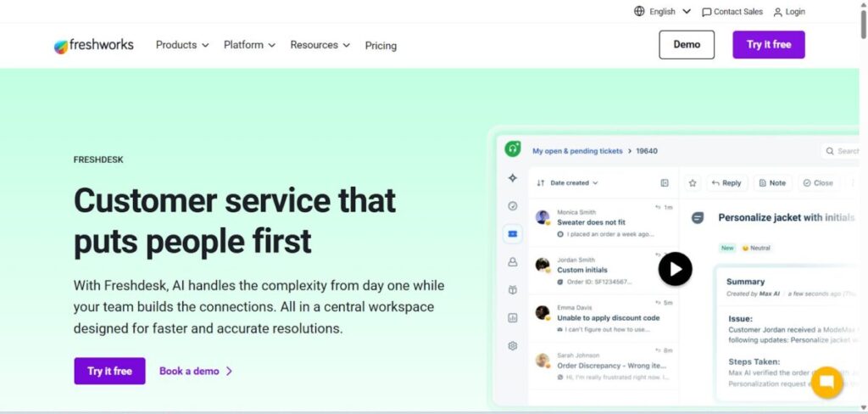Click the green headset Freshdesk icon
This screenshot has width=868, height=414.
(513, 149)
